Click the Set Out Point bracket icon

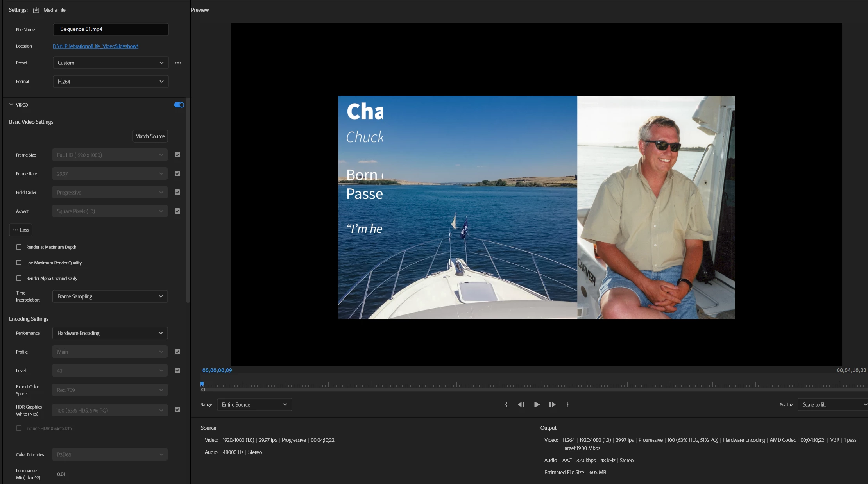[x=567, y=404]
